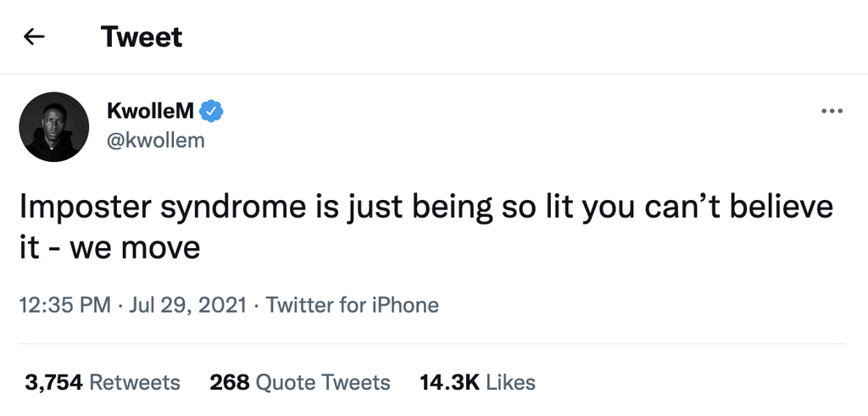
Task: Click the words "Imposter syndrome" in tweet
Action: 147,208
